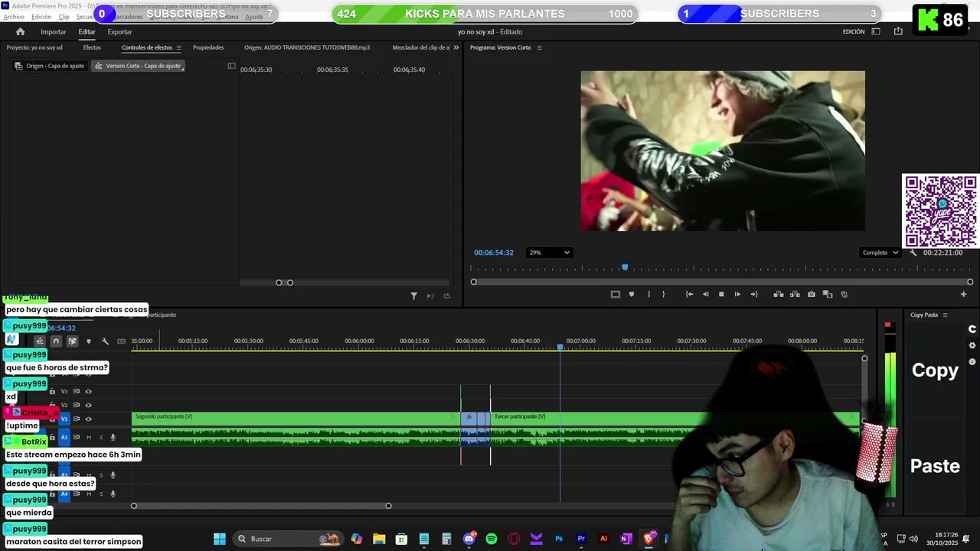The height and width of the screenshot is (551, 980).
Task: Select Version Corta - Capa de ajuste tab
Action: point(139,66)
